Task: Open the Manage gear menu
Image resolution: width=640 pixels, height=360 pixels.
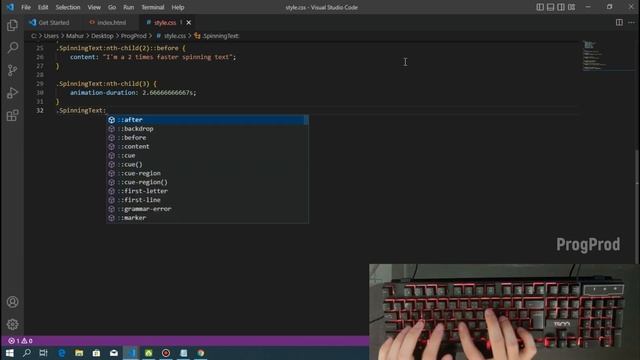Action: click(12, 324)
